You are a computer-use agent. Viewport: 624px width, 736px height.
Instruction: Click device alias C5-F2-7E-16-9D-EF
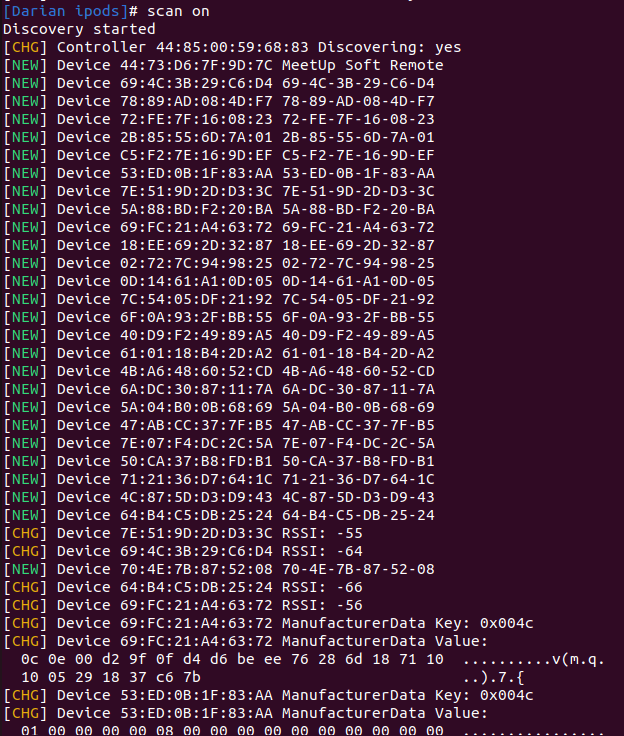[x=358, y=155]
